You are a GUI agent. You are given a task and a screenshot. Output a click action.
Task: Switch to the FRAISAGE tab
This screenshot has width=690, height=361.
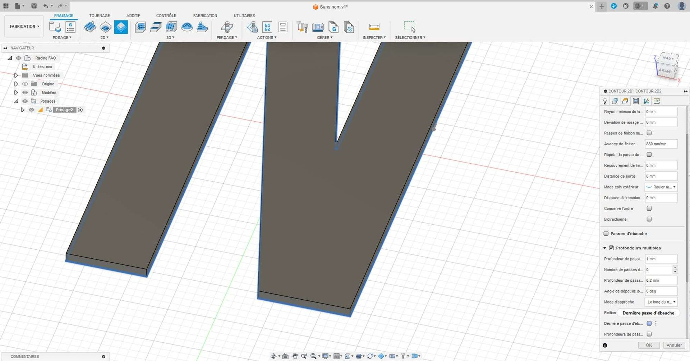(x=63, y=15)
